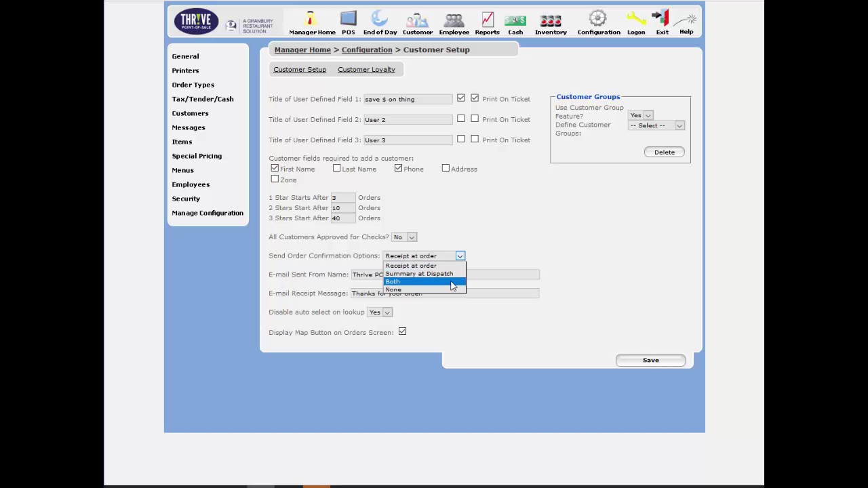Click the E-mail Sent From Name input field
The image size is (868, 488).
pyautogui.click(x=445, y=274)
